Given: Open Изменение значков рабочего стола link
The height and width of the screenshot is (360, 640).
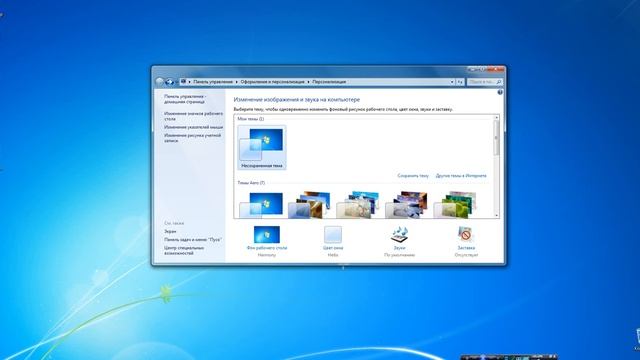Looking at the screenshot, I should coord(193,116).
